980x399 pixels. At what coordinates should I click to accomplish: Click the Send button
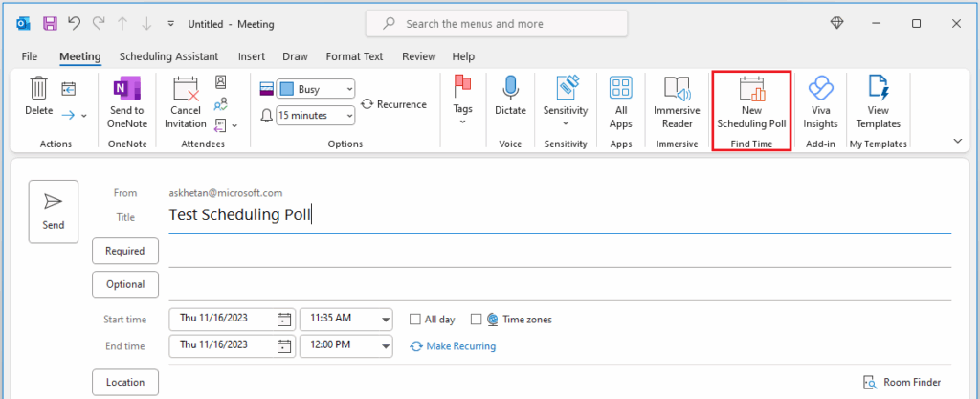pyautogui.click(x=54, y=211)
